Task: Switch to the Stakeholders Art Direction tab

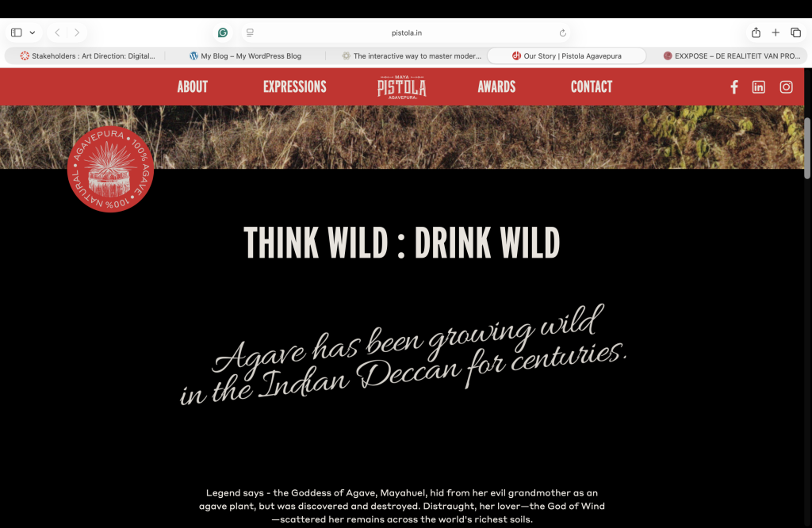Action: tap(87, 56)
